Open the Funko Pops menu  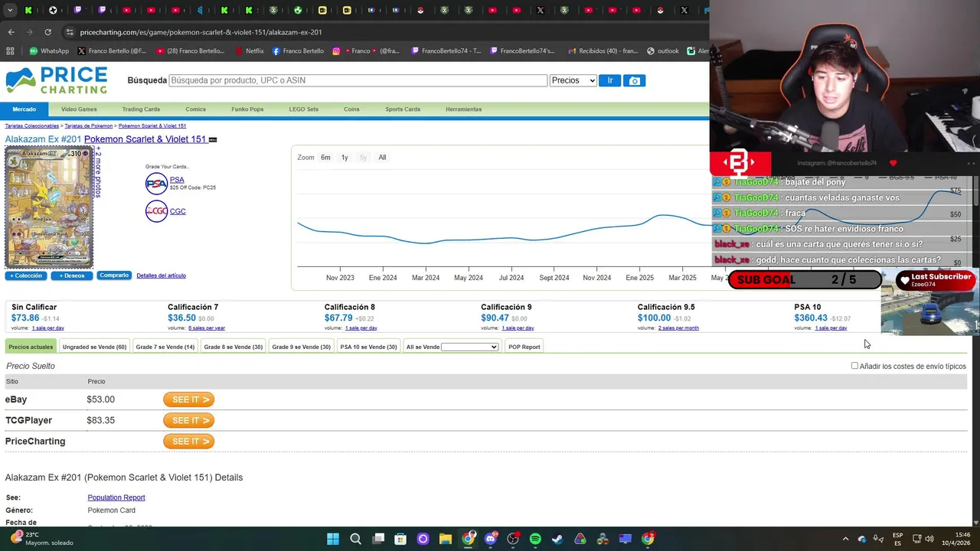tap(247, 109)
